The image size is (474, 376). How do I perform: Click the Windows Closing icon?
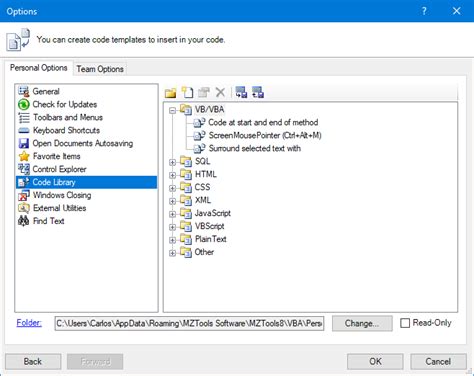coord(24,195)
